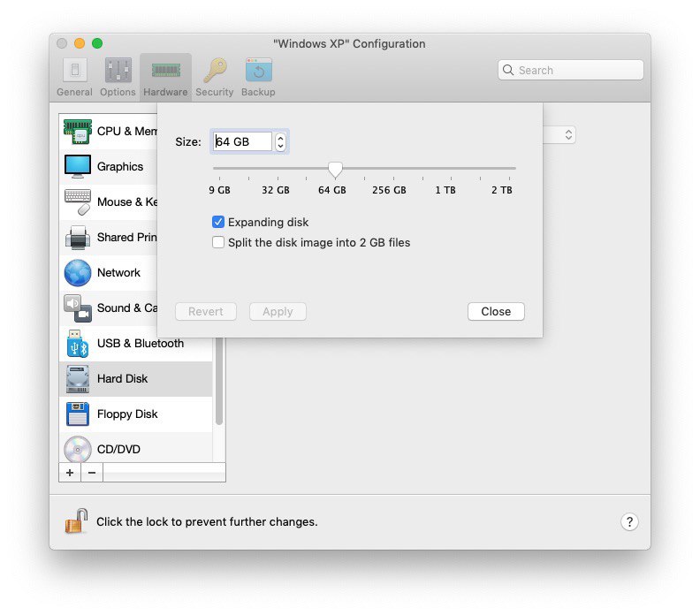Click the 32 GB slider label
The image size is (700, 615).
(x=276, y=190)
